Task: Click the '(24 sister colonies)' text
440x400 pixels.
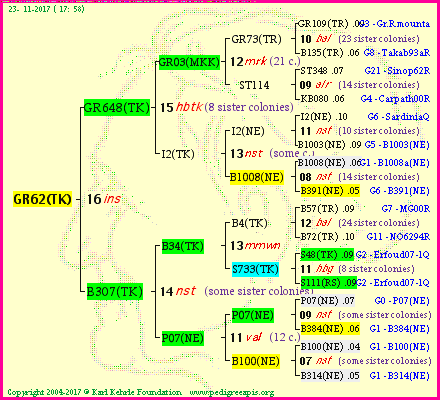Action: click(x=379, y=223)
